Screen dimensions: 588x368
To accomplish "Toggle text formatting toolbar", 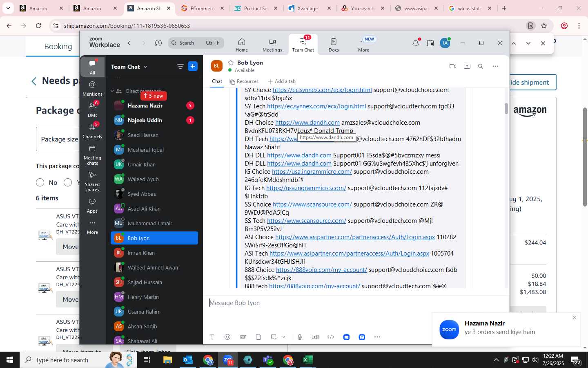I will 212,337.
